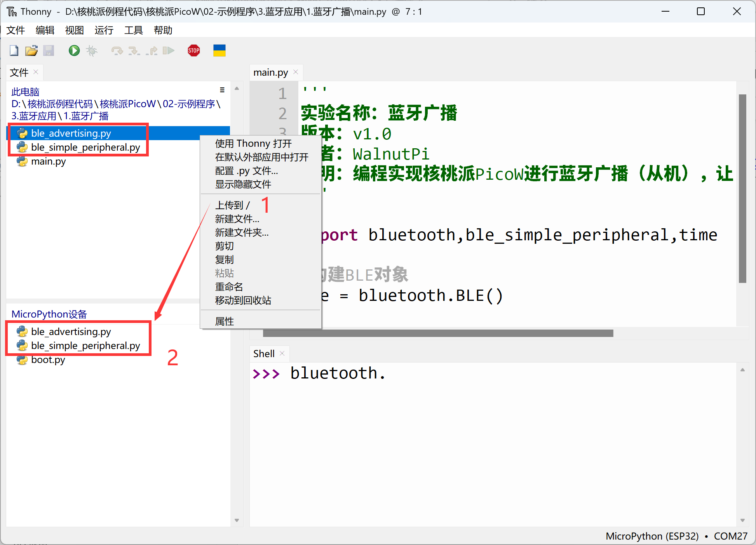
Task: Click the Save floppy disk icon
Action: [49, 50]
